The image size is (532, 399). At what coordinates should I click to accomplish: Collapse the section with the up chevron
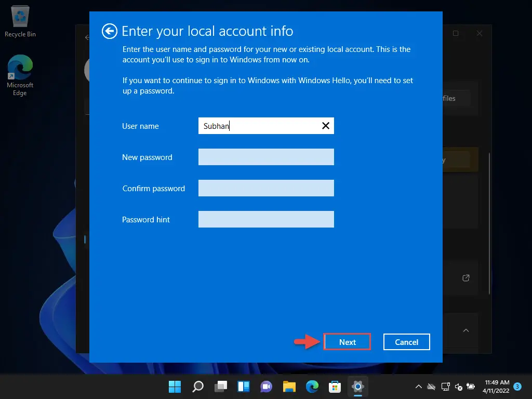click(x=466, y=330)
